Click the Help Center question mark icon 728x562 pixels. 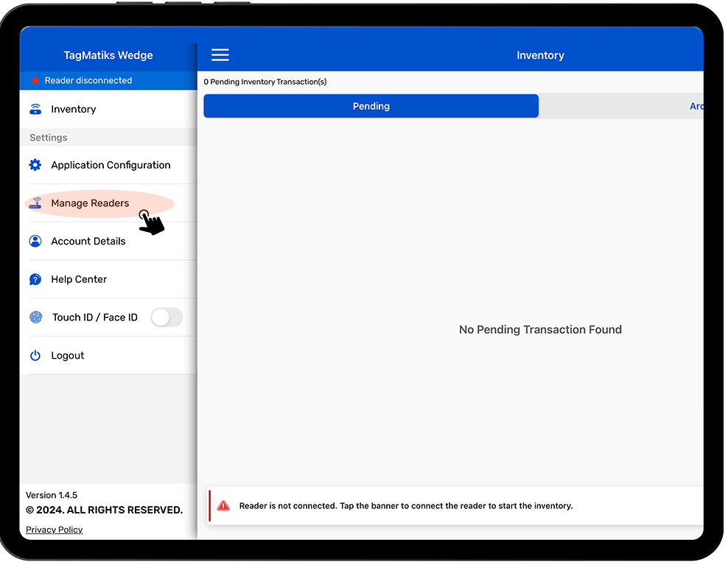click(x=35, y=279)
